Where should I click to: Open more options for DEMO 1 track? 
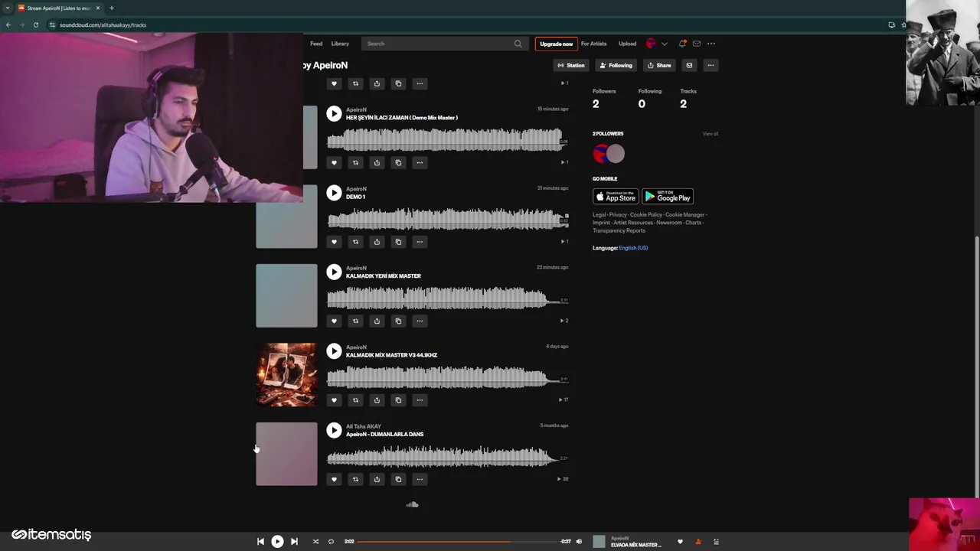pos(420,242)
